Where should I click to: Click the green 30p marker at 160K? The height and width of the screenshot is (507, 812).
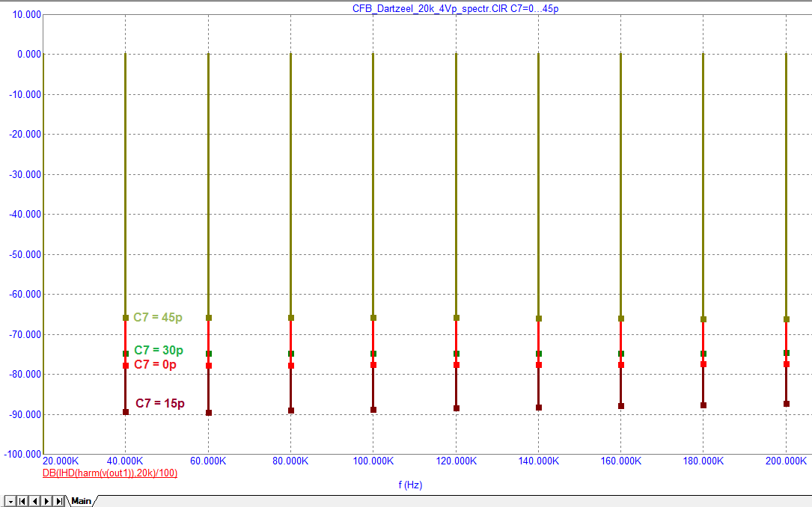tap(621, 354)
